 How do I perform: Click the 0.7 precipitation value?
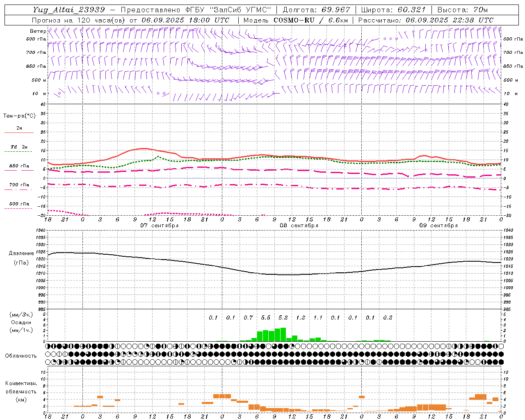248,318
